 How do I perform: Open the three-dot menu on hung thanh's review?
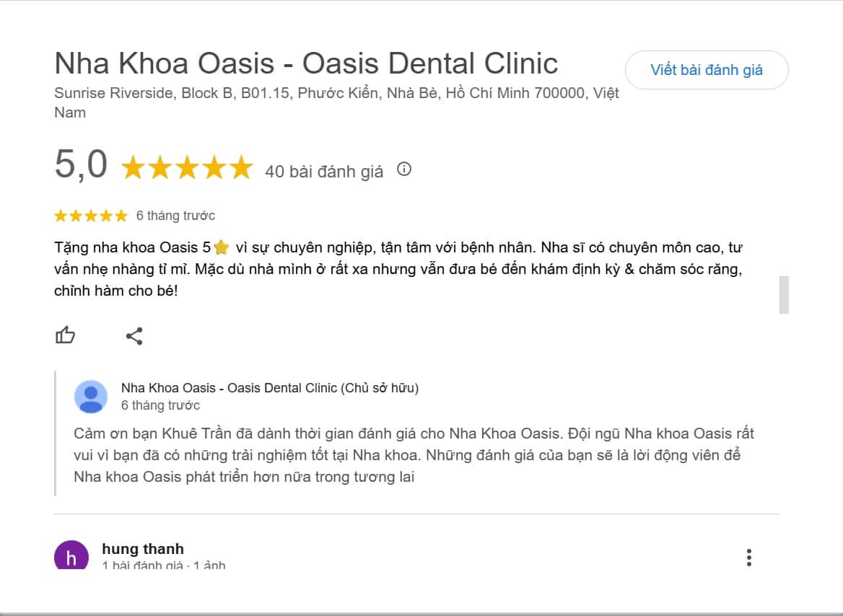point(751,556)
